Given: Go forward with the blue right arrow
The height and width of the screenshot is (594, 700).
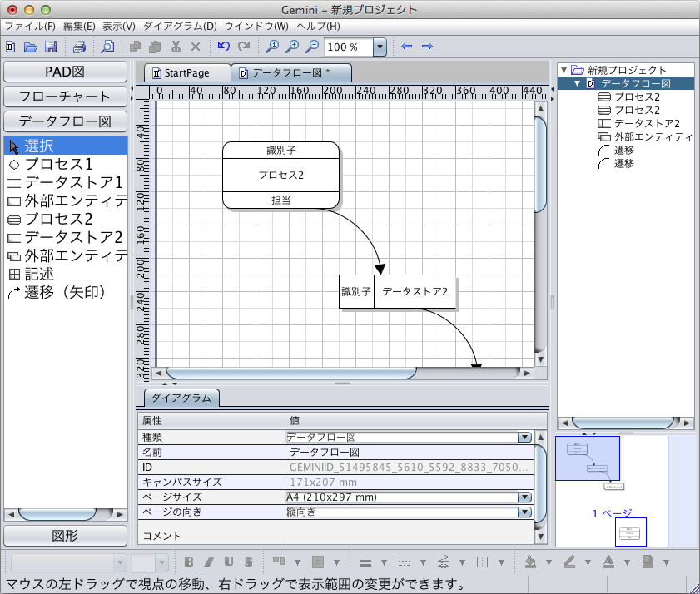Looking at the screenshot, I should pyautogui.click(x=427, y=46).
